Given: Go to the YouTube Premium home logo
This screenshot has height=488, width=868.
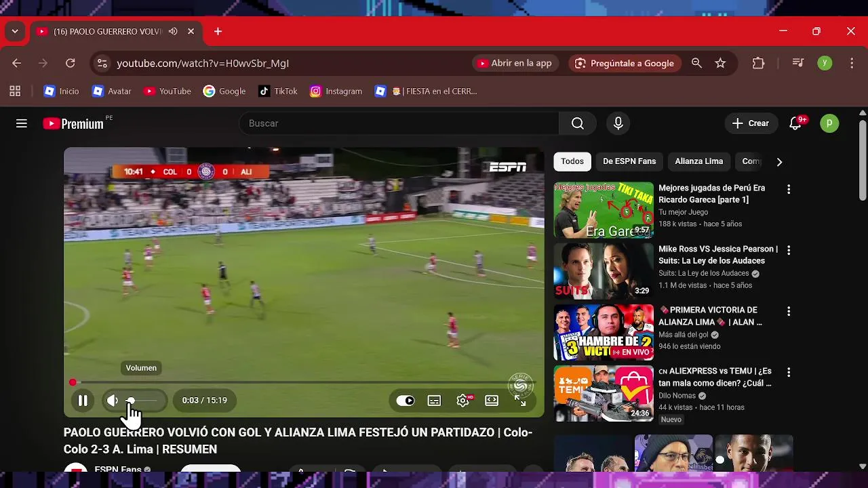Looking at the screenshot, I should pos(74,123).
